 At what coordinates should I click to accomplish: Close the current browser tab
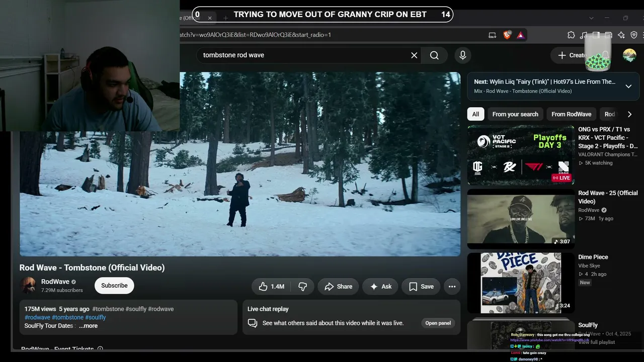point(210,18)
